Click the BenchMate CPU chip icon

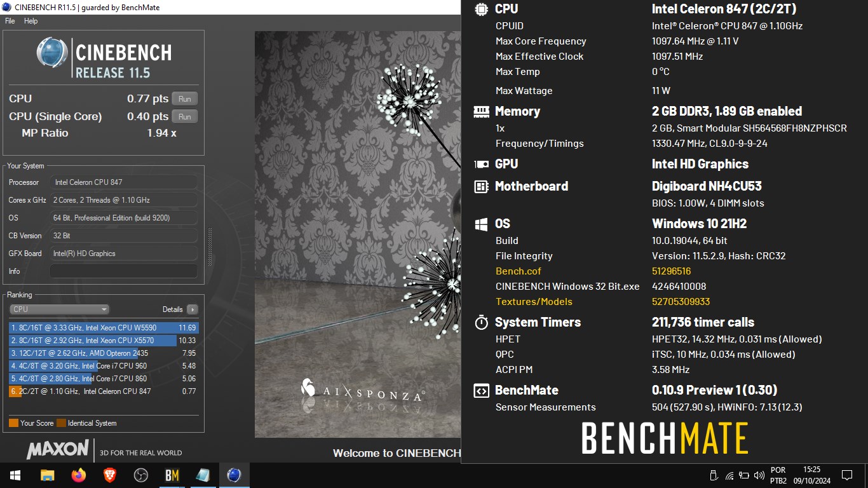[482, 9]
